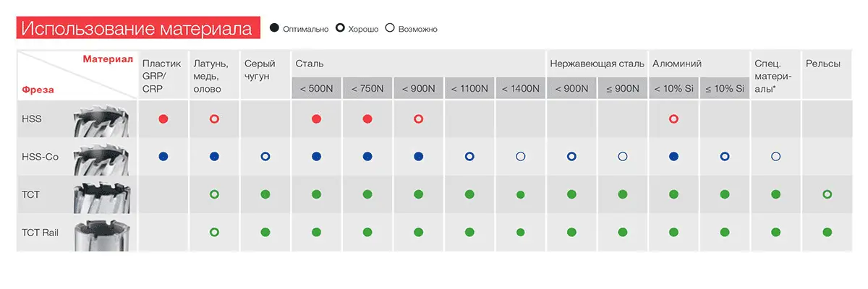Click the solid black 'Оптимально' legend dot
The image size is (868, 289).
(x=274, y=29)
